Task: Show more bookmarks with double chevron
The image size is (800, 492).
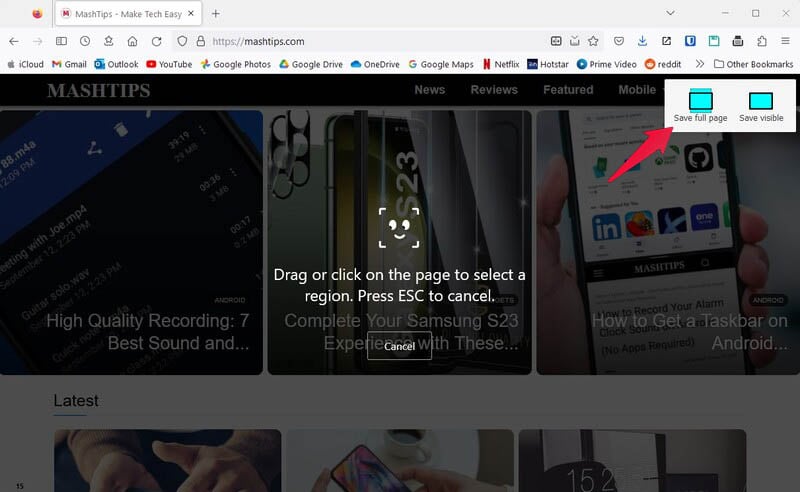Action: [x=699, y=64]
